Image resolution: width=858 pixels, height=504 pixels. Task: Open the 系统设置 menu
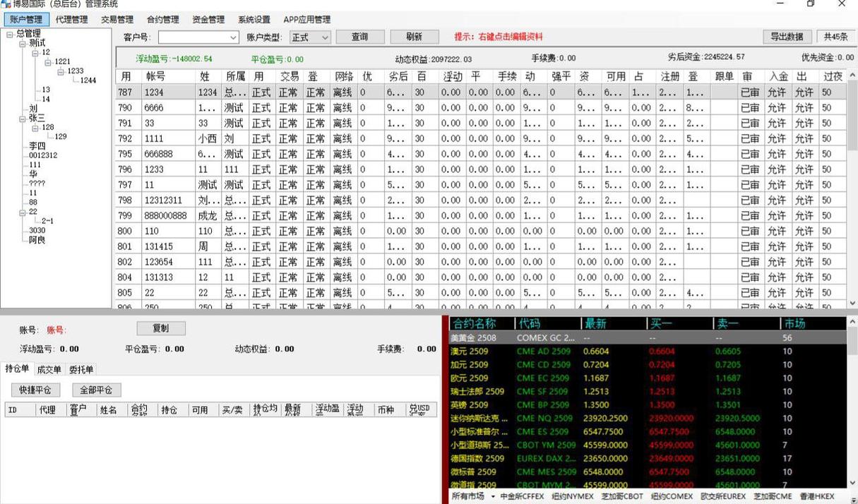pos(254,20)
